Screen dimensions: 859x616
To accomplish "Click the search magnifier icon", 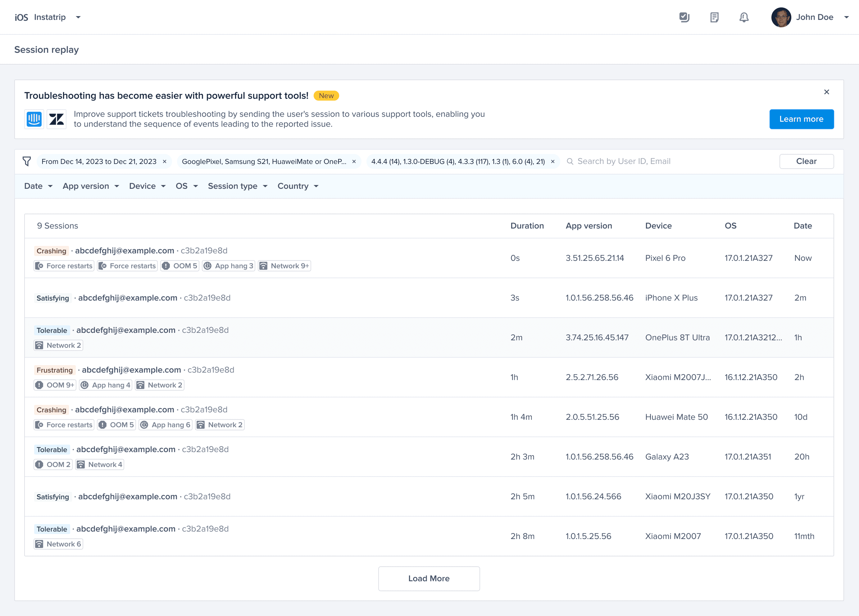I will pos(570,162).
